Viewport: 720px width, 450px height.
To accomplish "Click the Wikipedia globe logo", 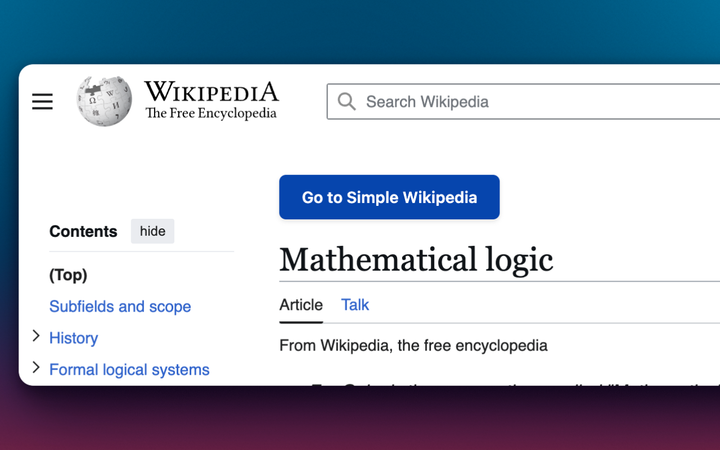I will (104, 101).
